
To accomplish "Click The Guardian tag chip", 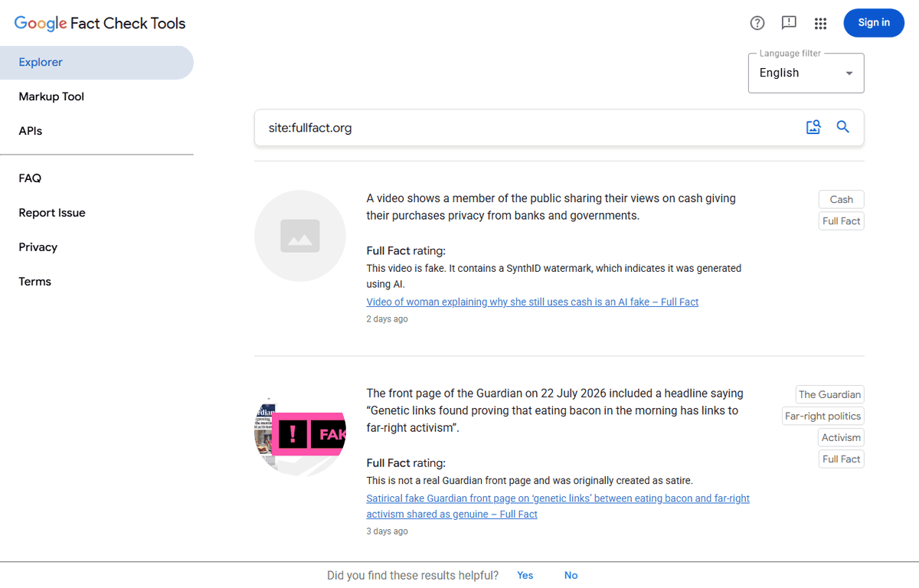I will tap(829, 394).
